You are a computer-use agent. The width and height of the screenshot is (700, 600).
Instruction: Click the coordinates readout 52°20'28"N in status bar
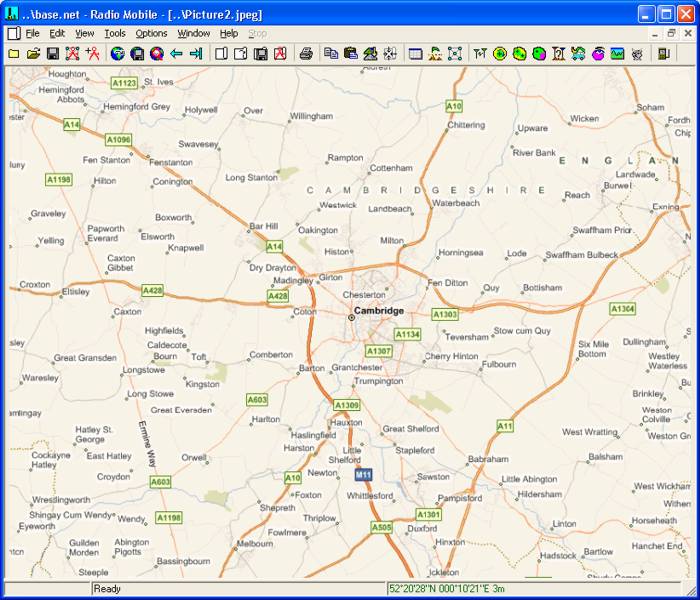[446, 588]
